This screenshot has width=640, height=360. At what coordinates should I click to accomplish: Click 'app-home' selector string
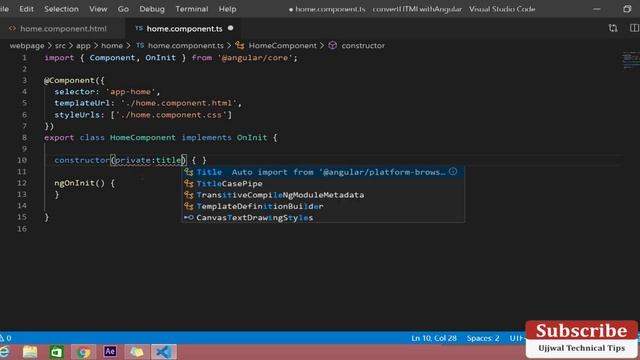pos(130,92)
